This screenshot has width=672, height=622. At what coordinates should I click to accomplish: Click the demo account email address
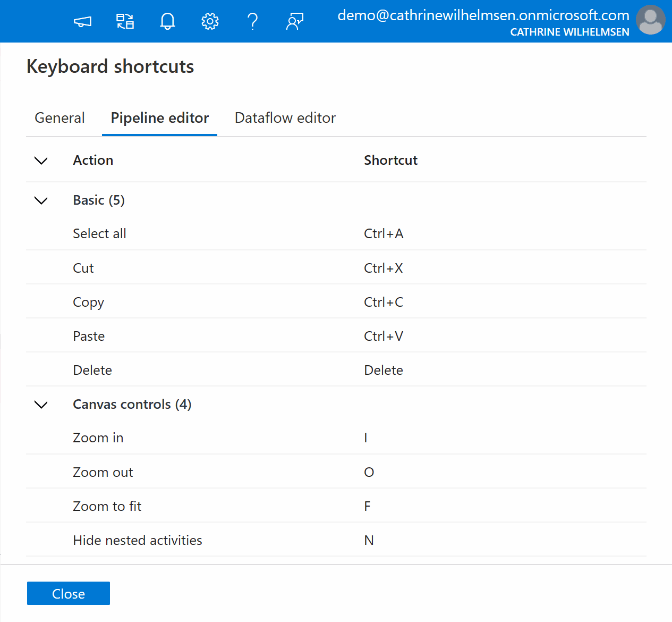483,15
